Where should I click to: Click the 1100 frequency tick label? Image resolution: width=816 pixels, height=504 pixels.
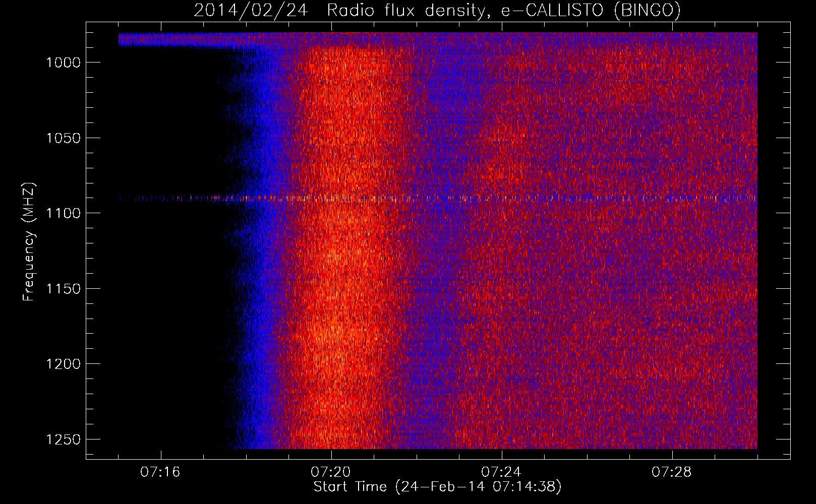click(x=63, y=213)
